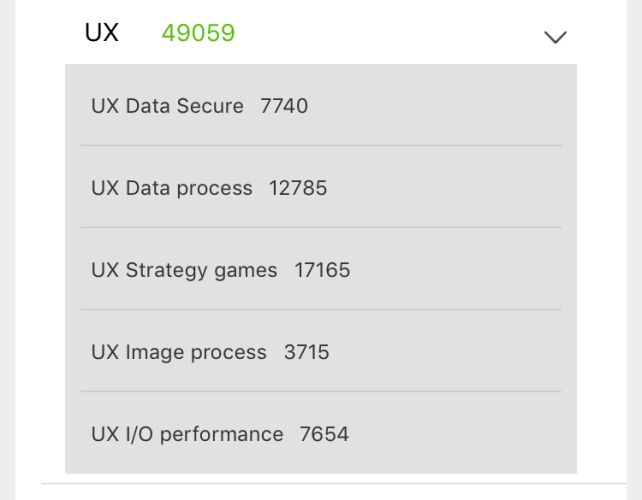Click the UX Image process label
Viewport: 642px width, 500px height.
(179, 352)
